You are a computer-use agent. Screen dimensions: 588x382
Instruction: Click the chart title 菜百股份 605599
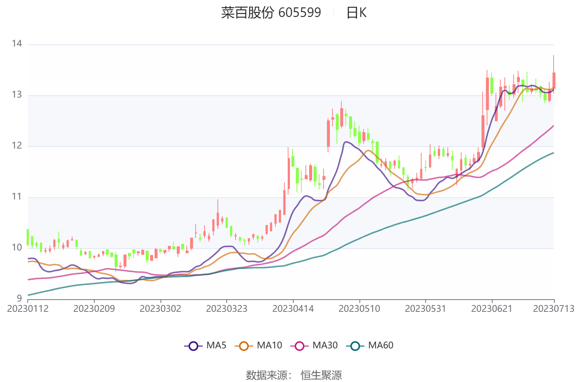coord(271,13)
